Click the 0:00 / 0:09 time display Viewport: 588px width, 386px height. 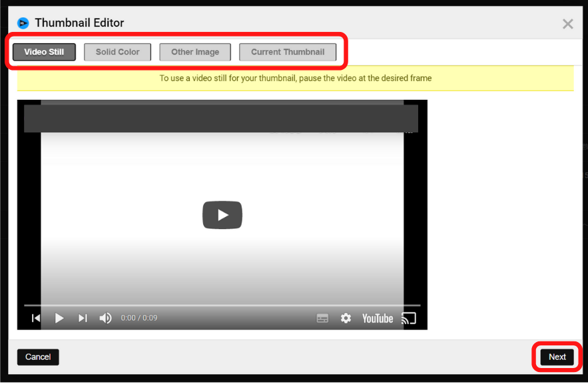[x=139, y=318]
